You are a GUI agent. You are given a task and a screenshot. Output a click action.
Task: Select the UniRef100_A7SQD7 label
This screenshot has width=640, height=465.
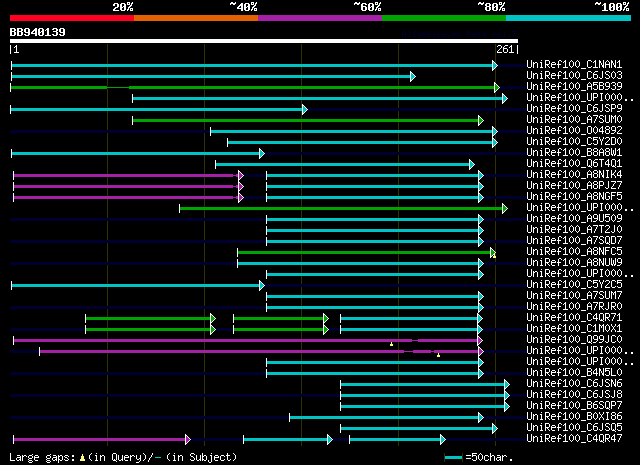point(574,240)
